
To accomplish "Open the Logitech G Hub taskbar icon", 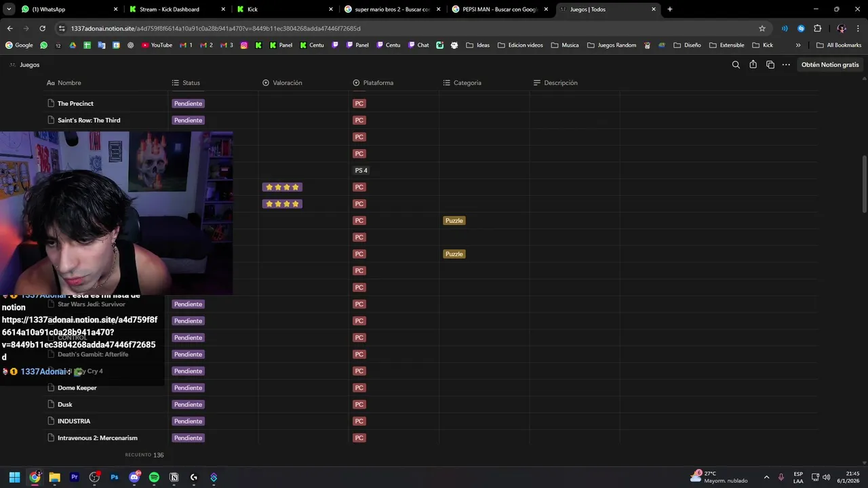I will click(x=194, y=477).
